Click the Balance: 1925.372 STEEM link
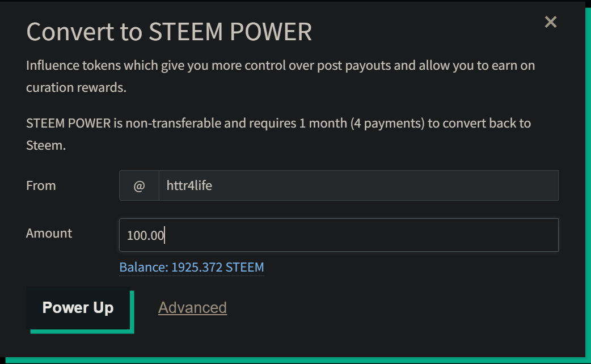This screenshot has height=364, width=591. [192, 267]
